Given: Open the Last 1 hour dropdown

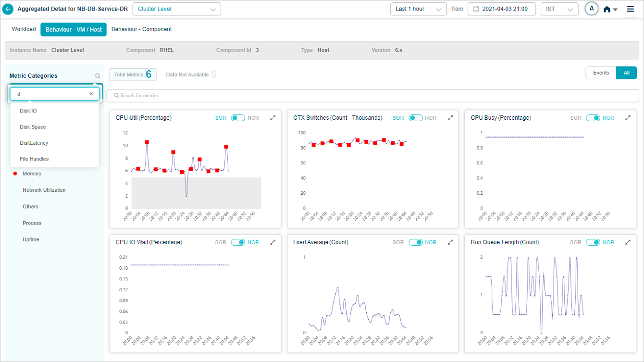Looking at the screenshot, I should [418, 9].
